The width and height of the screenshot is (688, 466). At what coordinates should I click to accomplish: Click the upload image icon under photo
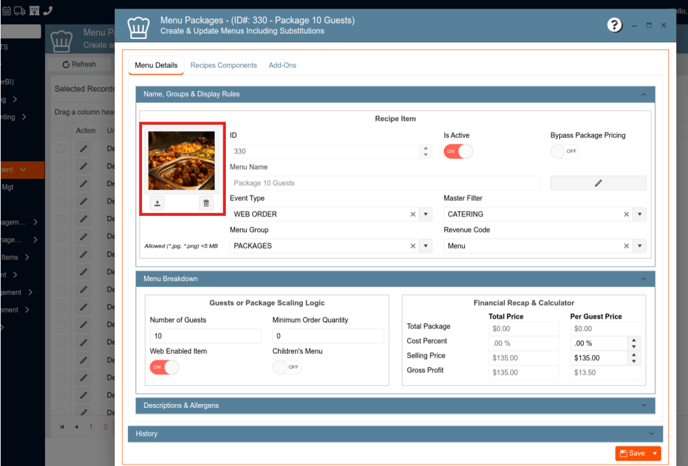point(158,203)
